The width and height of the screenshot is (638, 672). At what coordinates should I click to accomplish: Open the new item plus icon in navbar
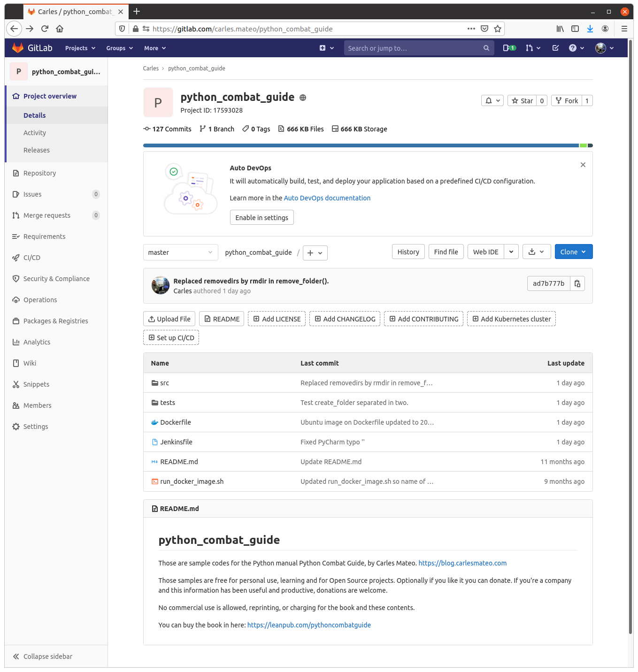click(327, 48)
